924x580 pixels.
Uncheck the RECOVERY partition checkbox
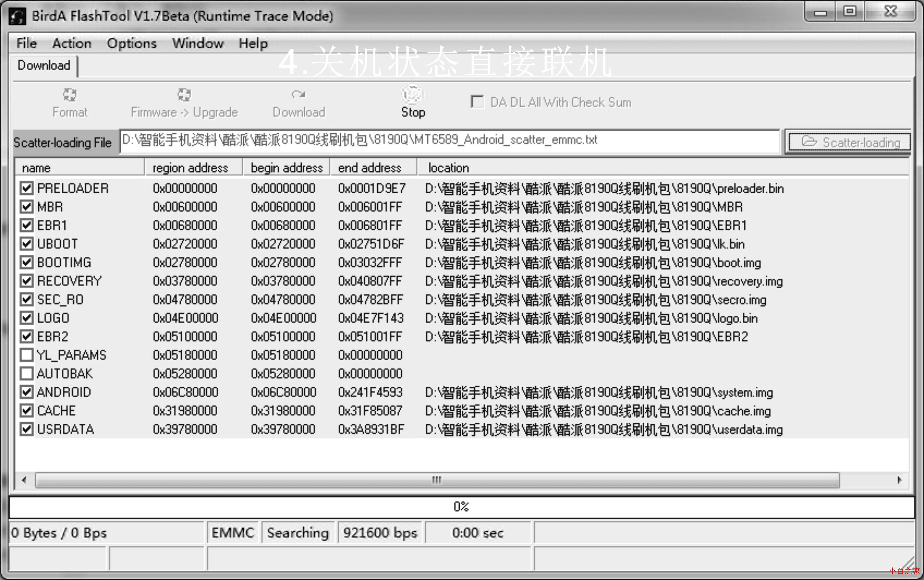[26, 281]
